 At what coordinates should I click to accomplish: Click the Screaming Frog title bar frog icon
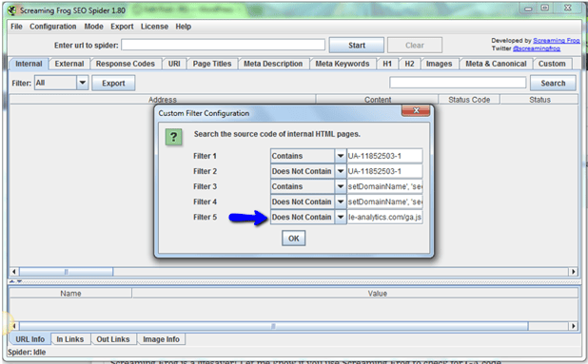(12, 10)
